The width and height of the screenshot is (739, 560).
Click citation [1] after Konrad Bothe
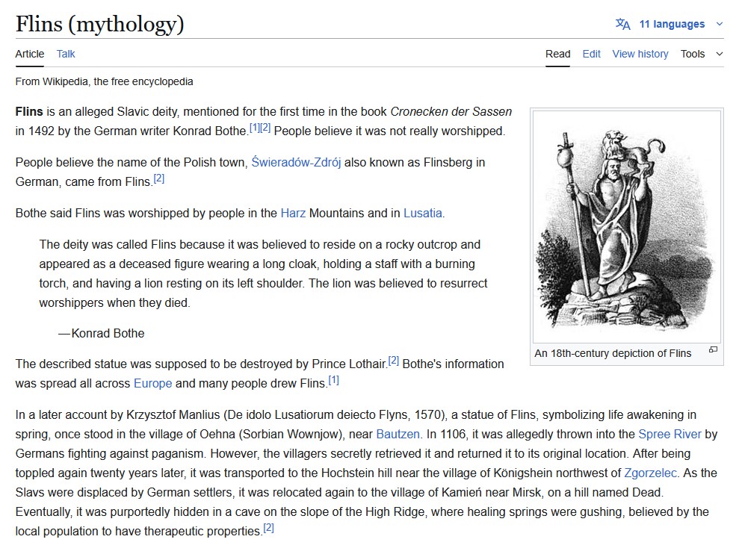click(255, 128)
